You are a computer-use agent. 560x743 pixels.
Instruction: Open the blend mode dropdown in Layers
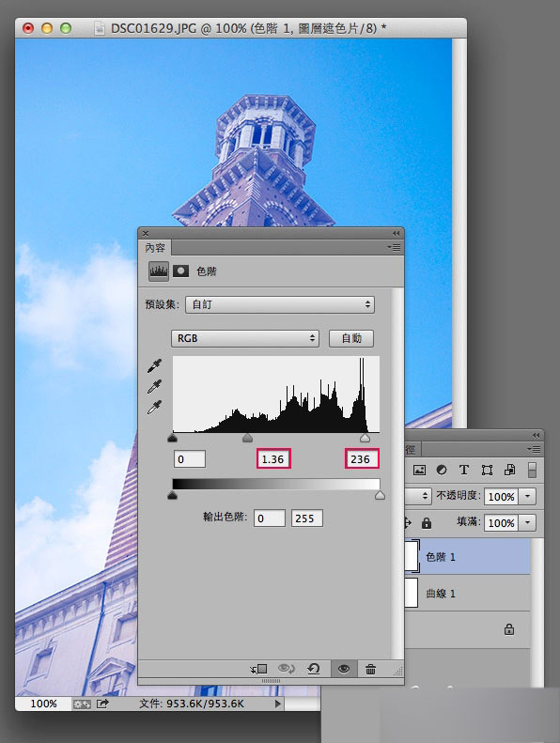click(419, 496)
